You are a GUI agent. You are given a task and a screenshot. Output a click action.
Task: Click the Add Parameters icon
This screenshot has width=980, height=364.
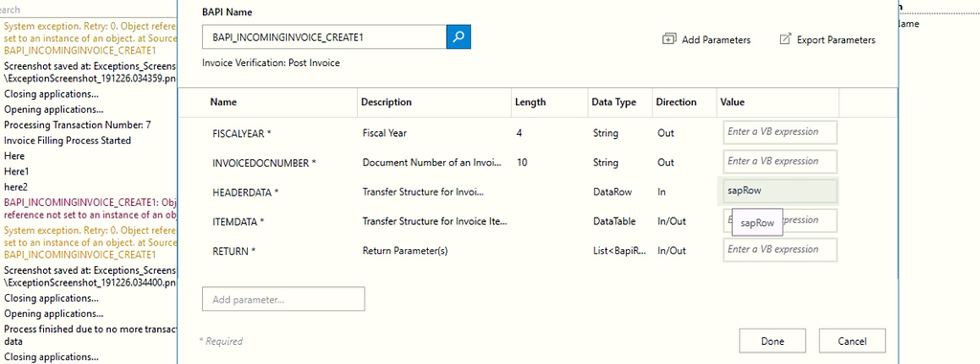[x=669, y=39]
